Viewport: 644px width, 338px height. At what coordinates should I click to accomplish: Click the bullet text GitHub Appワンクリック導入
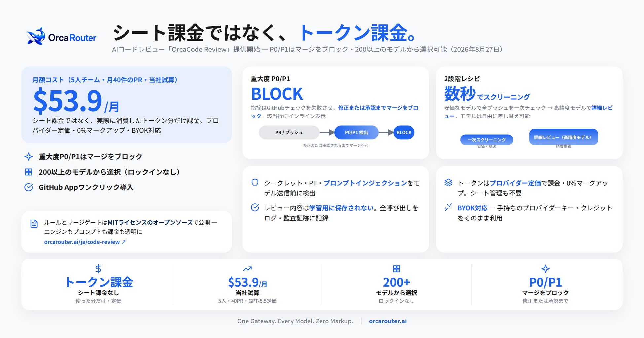(86, 187)
